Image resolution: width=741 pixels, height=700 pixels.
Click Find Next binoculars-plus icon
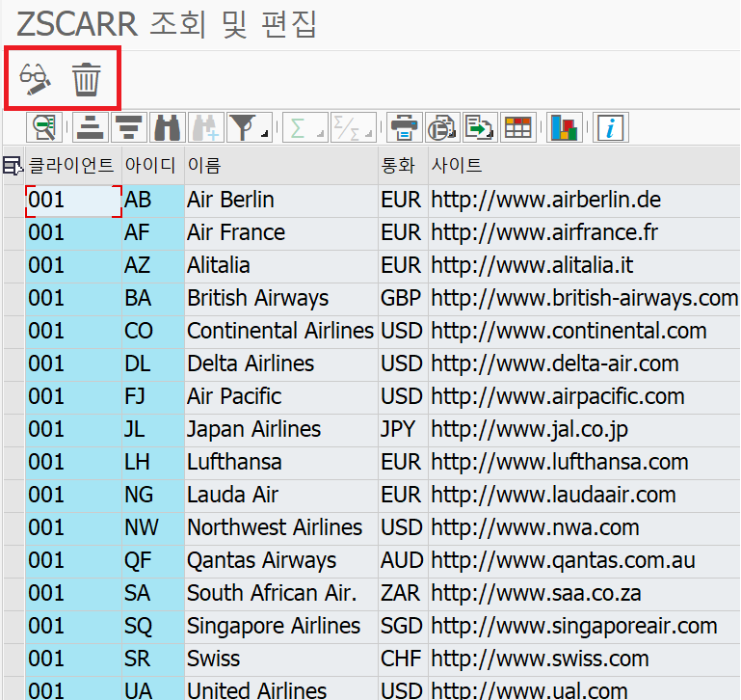[x=206, y=127]
